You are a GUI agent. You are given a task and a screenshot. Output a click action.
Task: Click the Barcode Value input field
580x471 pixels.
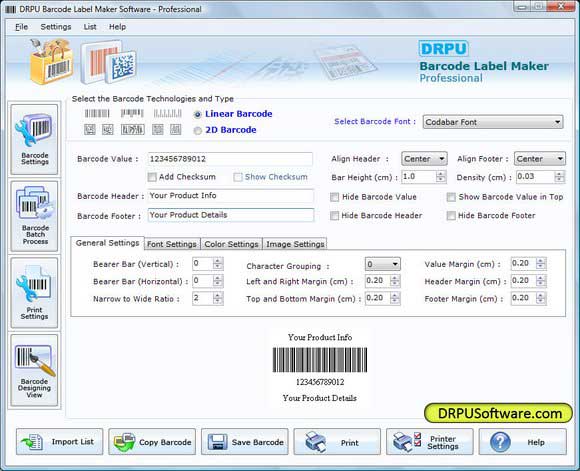pyautogui.click(x=230, y=159)
